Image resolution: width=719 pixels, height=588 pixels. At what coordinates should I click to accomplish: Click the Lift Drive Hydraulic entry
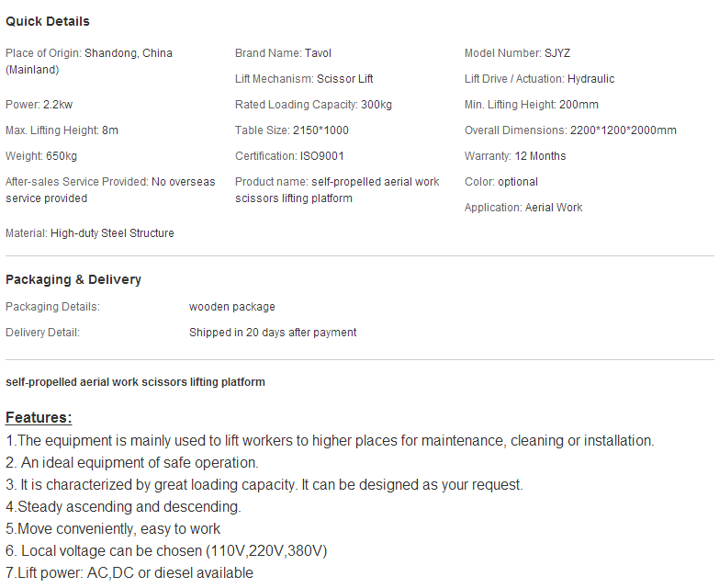point(539,79)
